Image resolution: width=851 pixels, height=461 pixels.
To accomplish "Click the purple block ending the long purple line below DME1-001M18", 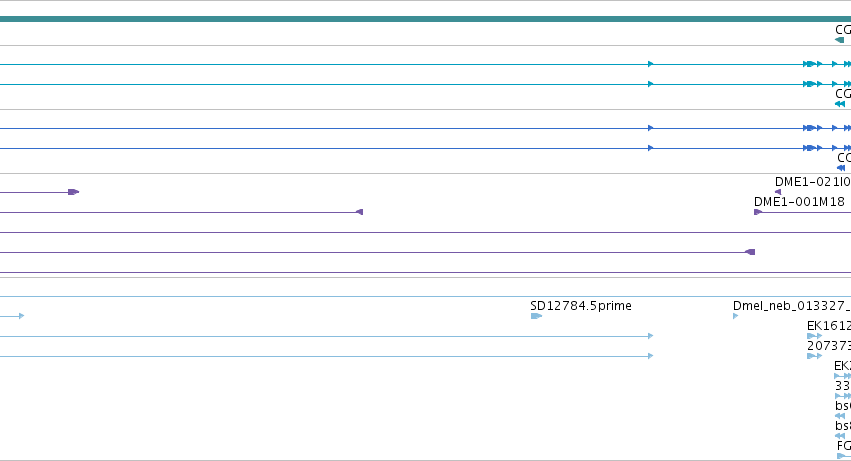I will (x=750, y=252).
